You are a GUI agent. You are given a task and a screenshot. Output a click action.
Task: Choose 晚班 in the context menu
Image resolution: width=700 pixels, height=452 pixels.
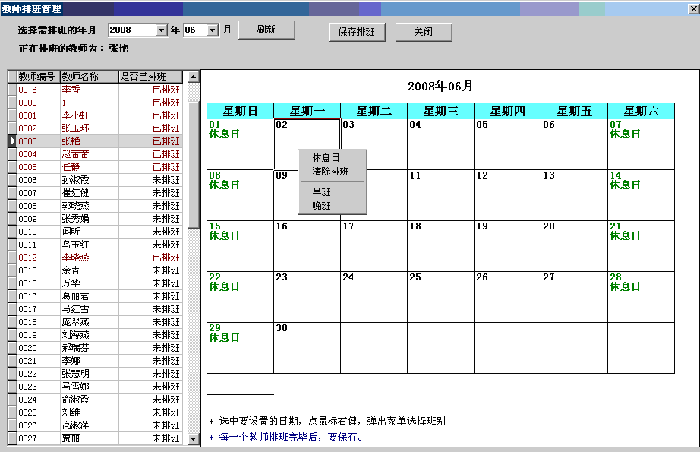[332, 205]
